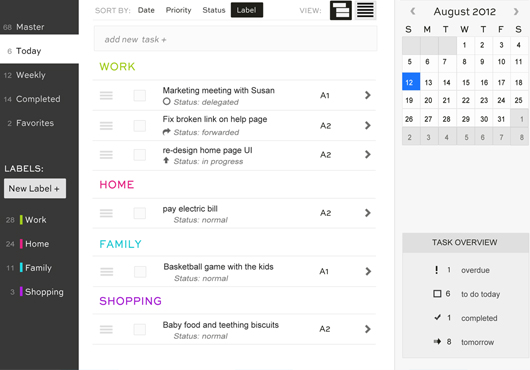Click drag handle of Basketball game task
530x370 pixels.
106,272
